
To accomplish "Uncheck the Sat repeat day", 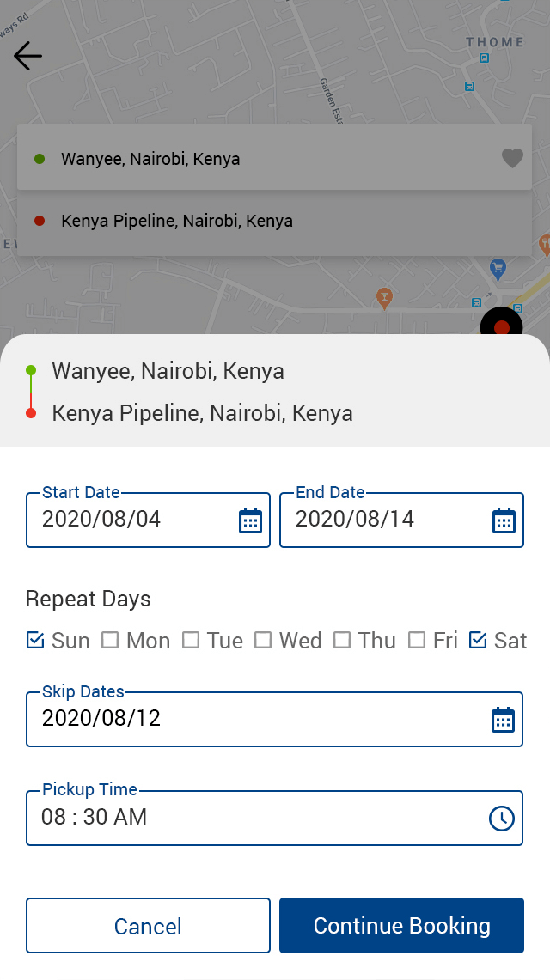I will 478,640.
